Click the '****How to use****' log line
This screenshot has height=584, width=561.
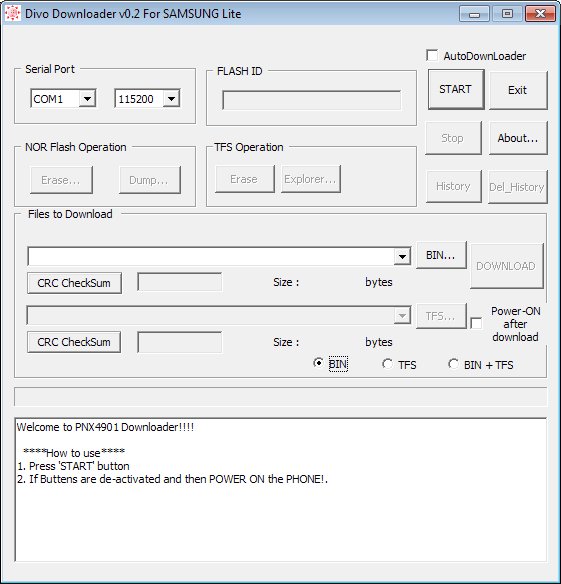point(74,453)
